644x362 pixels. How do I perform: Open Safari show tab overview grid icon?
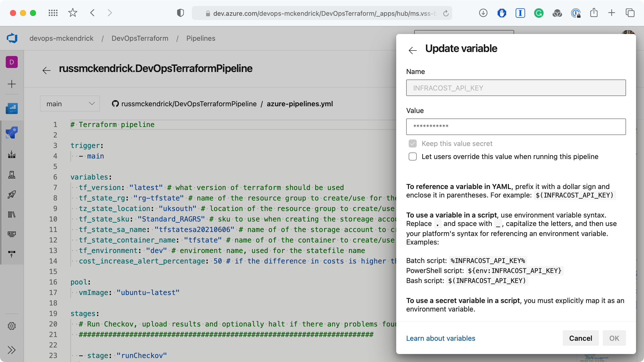tap(53, 13)
